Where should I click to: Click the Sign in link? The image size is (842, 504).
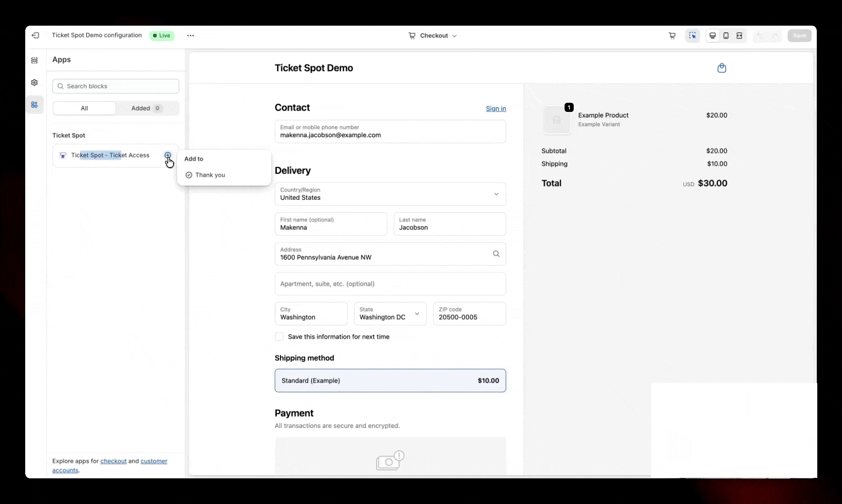point(496,108)
